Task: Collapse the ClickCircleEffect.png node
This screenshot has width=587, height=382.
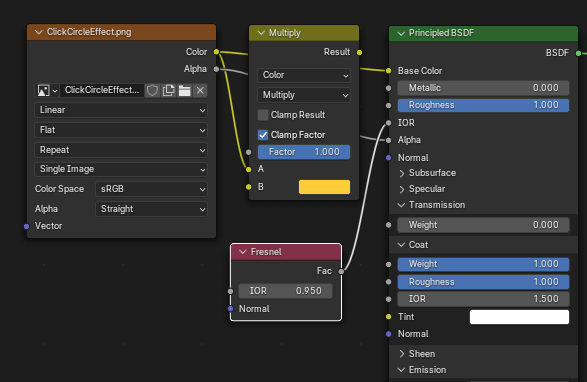Action: (x=39, y=32)
